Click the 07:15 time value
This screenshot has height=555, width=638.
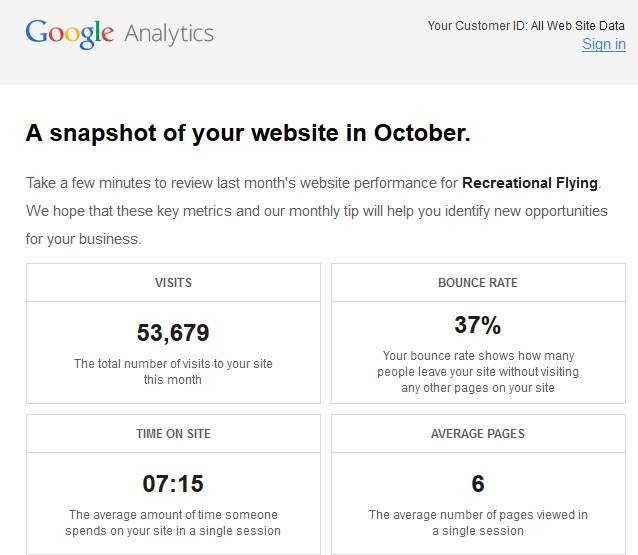[x=173, y=483]
